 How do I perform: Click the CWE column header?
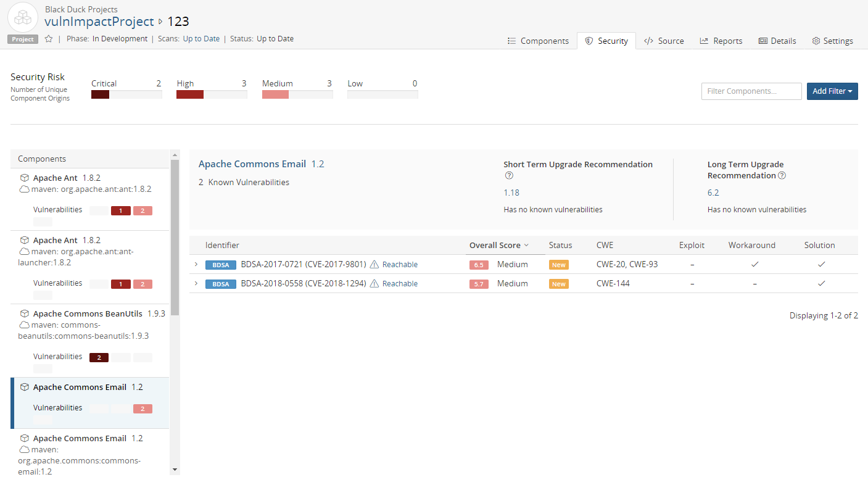click(x=605, y=246)
